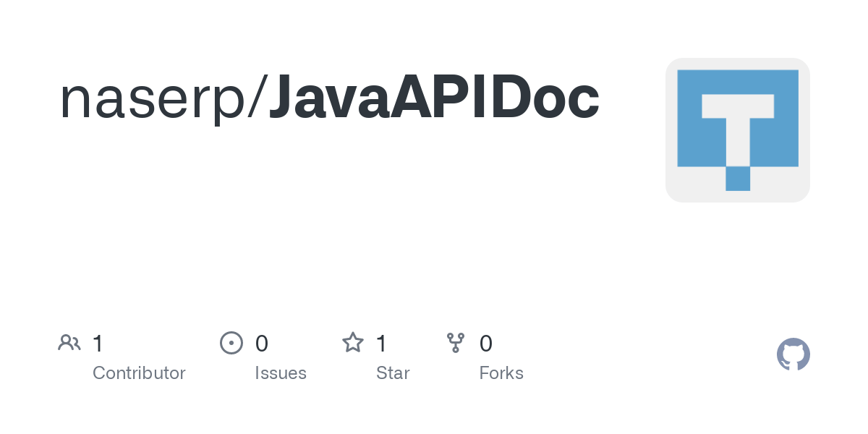The image size is (868, 434).
Task: Select the Contributor label
Action: 139,373
